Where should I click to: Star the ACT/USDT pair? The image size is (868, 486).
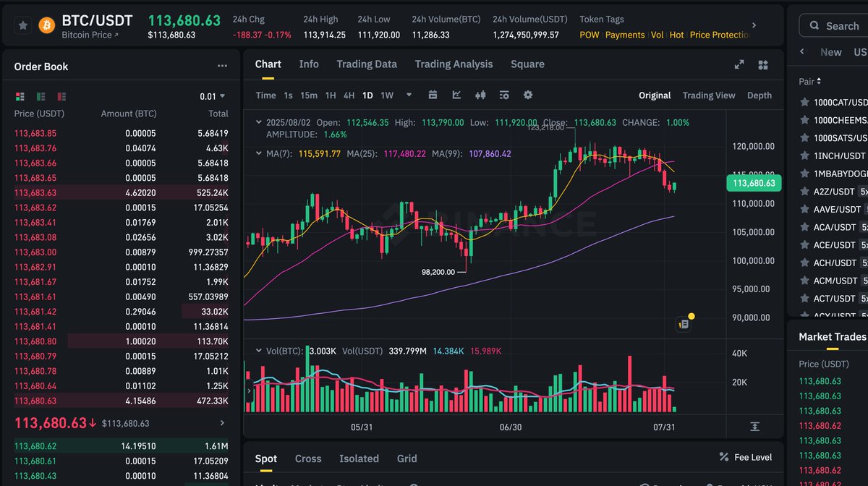[x=804, y=298]
